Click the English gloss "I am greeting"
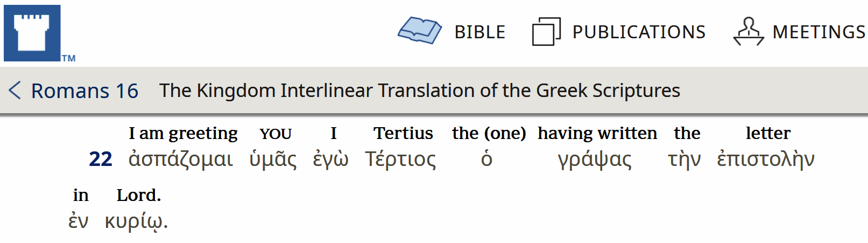868x243 pixels. coord(183,133)
